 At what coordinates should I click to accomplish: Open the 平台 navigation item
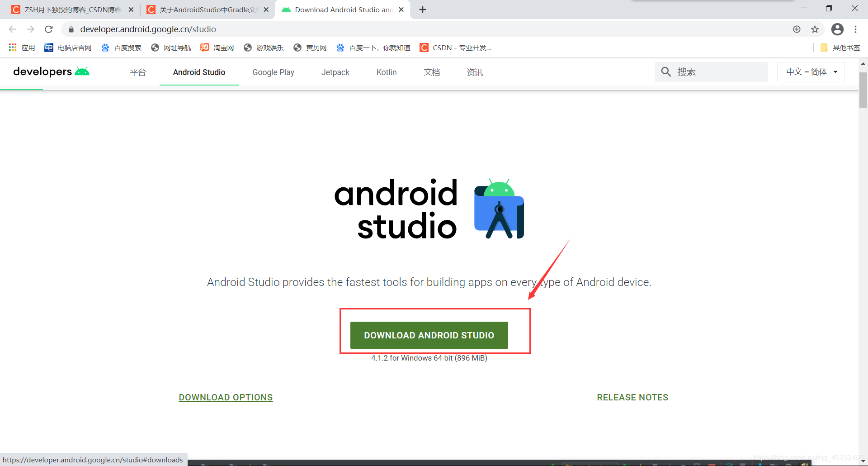pos(138,72)
